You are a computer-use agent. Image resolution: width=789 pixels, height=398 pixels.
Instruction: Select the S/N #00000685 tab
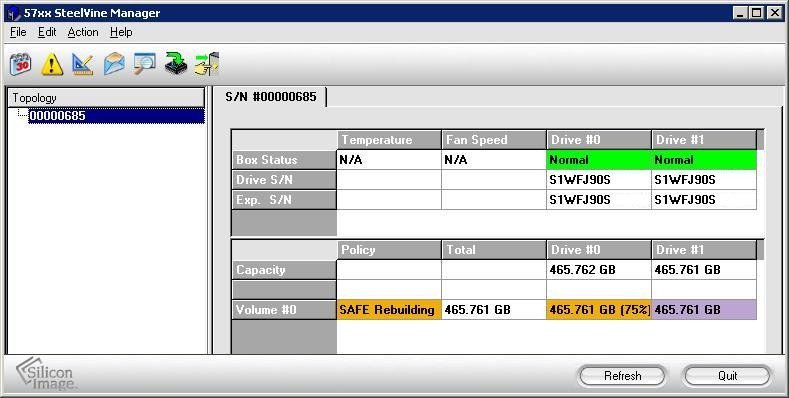coord(271,97)
